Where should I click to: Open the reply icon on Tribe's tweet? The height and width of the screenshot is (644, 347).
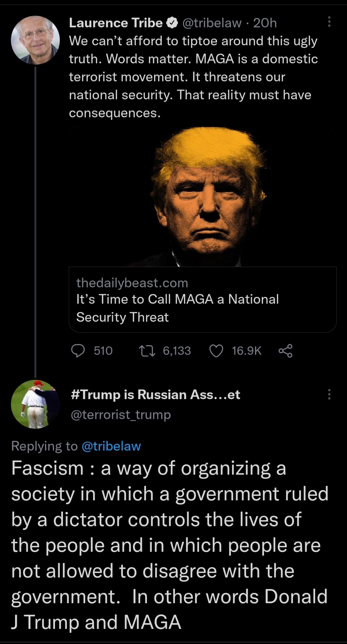click(78, 351)
